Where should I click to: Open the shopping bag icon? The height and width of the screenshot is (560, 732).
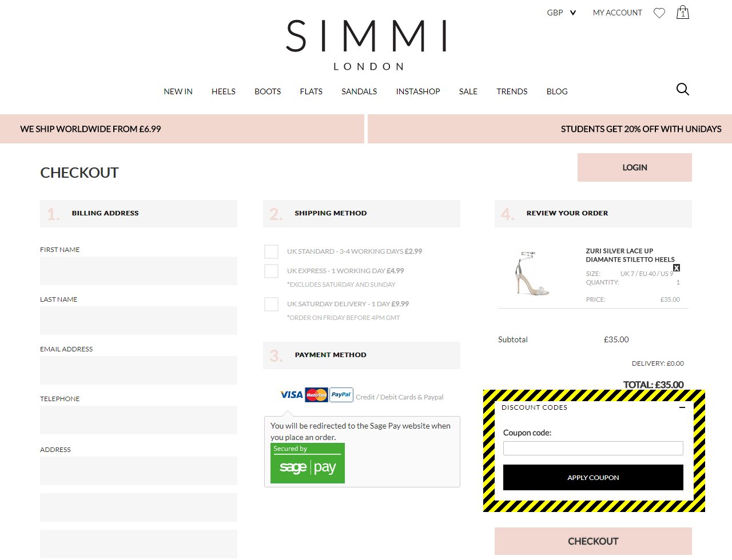(x=683, y=12)
